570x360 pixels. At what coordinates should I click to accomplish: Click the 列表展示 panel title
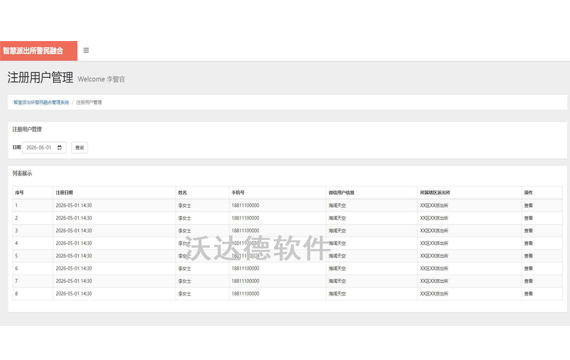click(22, 173)
